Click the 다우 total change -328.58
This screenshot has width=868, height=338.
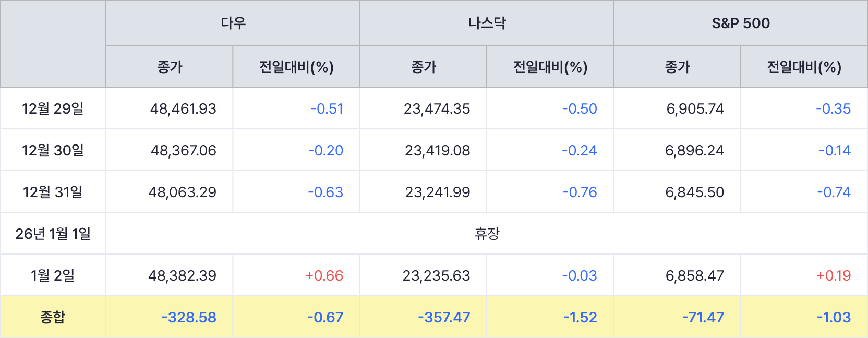click(189, 317)
